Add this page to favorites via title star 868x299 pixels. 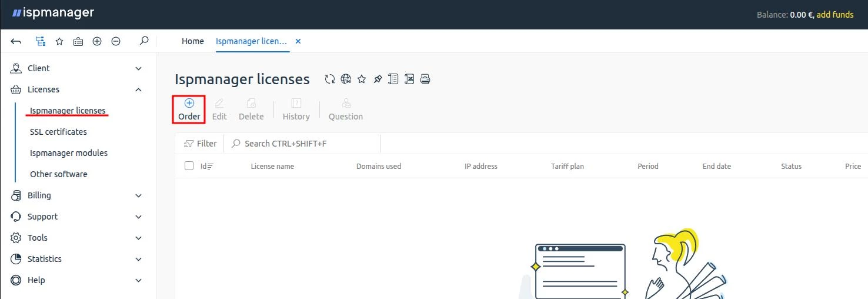[x=362, y=79]
